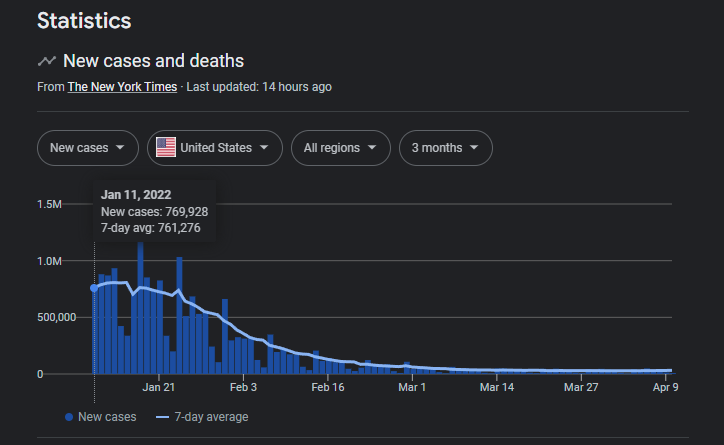Click the 7-day average legend label
This screenshot has width=724, height=445.
coord(211,416)
